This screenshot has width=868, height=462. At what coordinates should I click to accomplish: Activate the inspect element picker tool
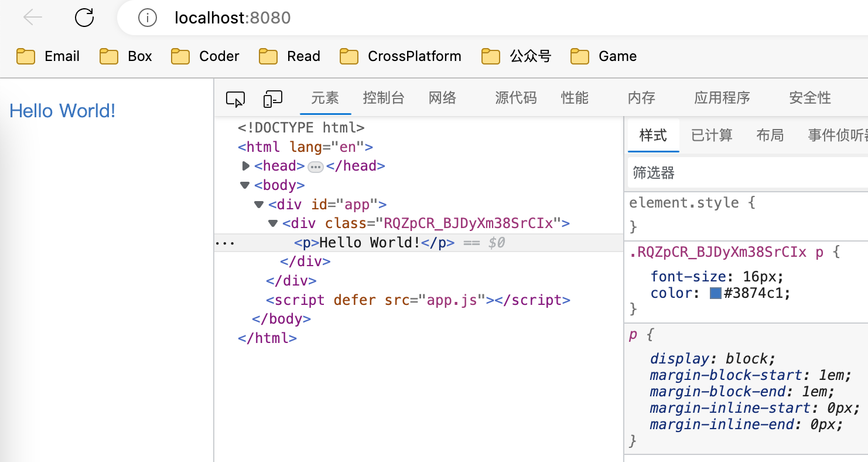pyautogui.click(x=235, y=99)
